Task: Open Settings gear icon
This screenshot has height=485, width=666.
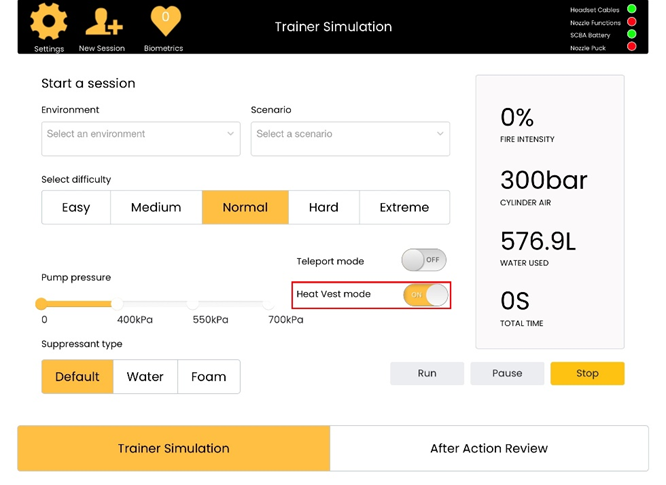Action: click(48, 22)
